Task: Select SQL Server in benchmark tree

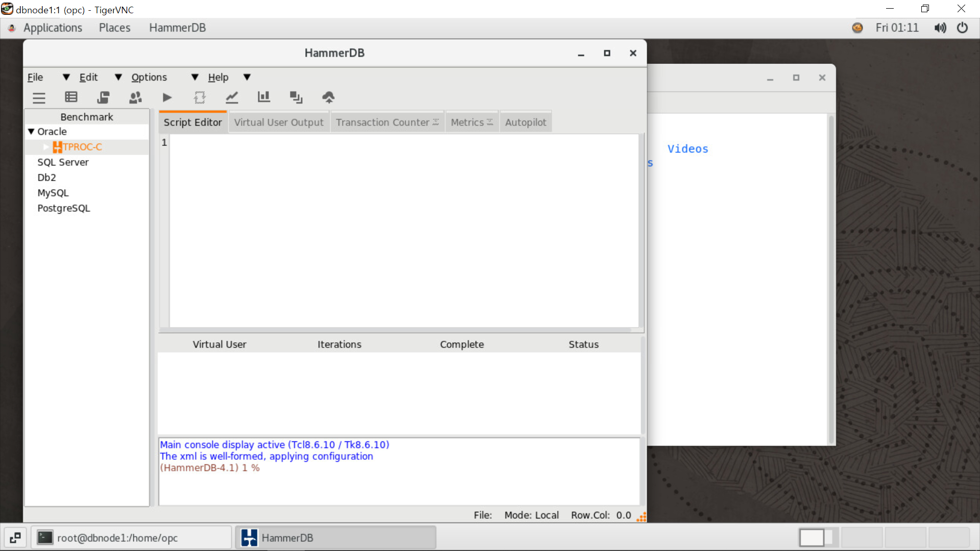Action: (x=63, y=162)
